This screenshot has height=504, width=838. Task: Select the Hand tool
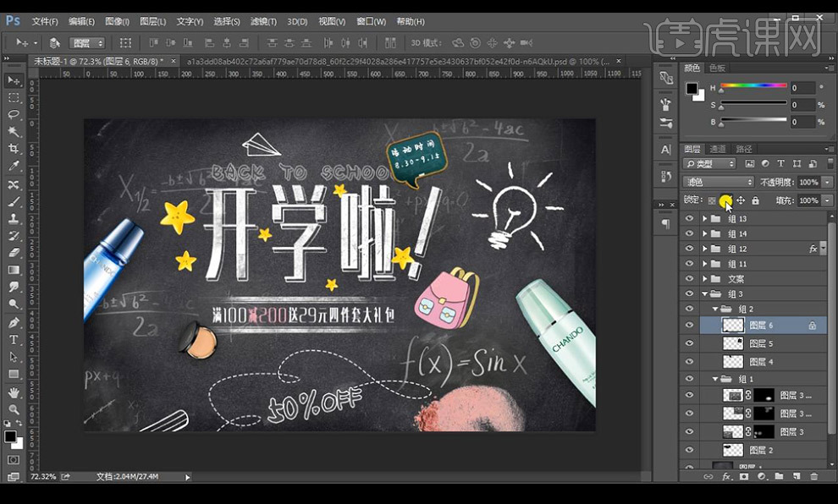click(14, 392)
